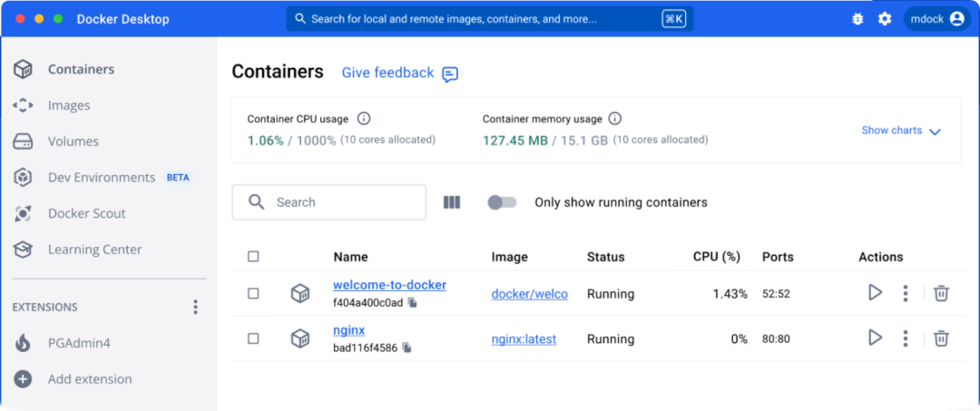Image resolution: width=980 pixels, height=411 pixels.
Task: Open more actions for welcome-to-docker
Action: click(905, 293)
